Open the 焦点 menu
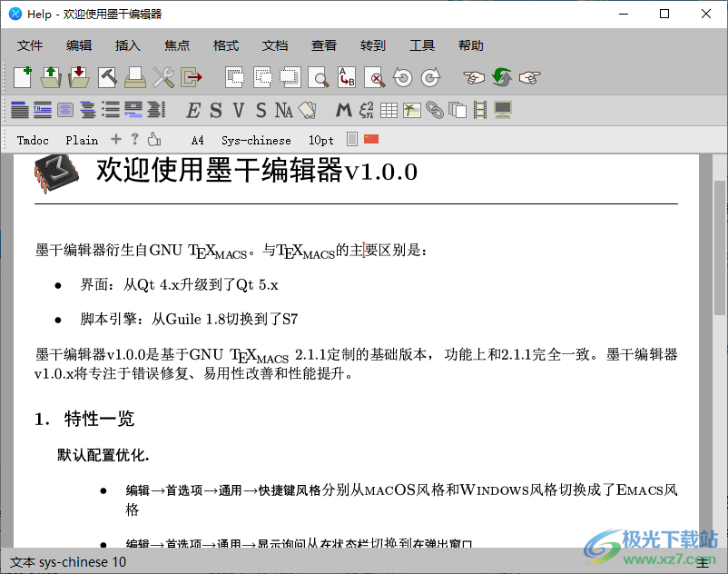This screenshot has width=728, height=574. pyautogui.click(x=177, y=45)
